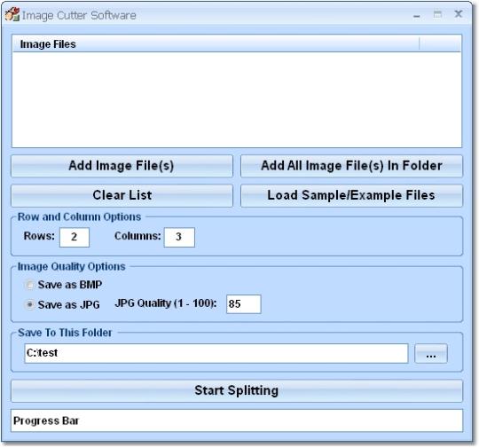Minimize the Image Cutter Software window
Screen dimensions: 479x448
[417, 15]
